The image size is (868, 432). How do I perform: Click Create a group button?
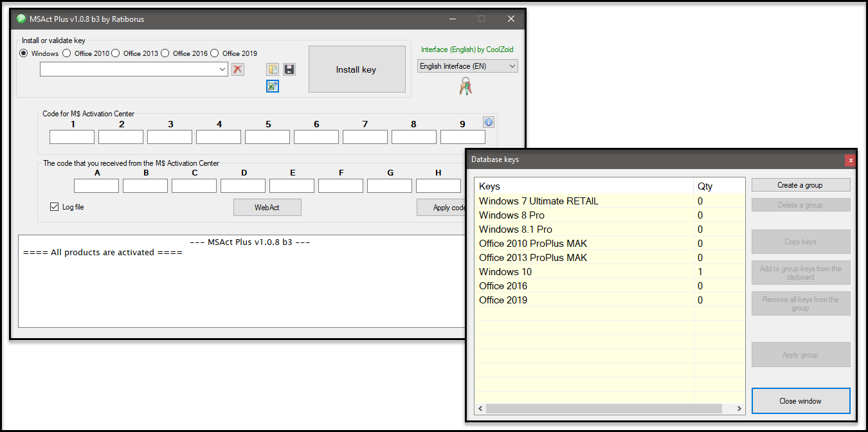coord(801,185)
